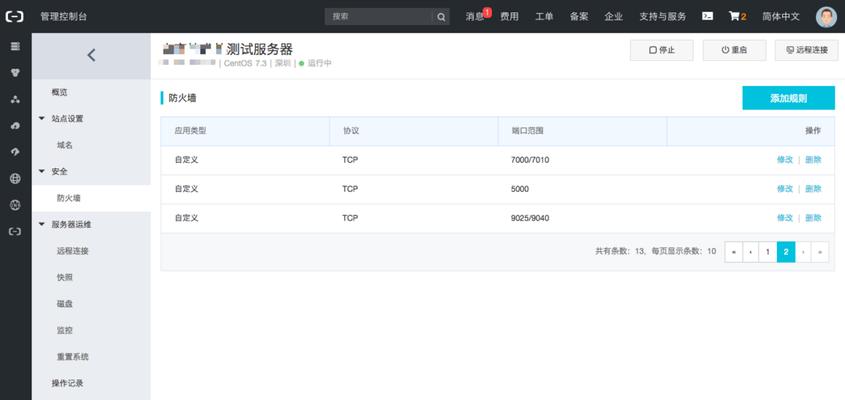Click the 测试服务器 server title
Viewport: 845px width, 400px height.
[259, 49]
